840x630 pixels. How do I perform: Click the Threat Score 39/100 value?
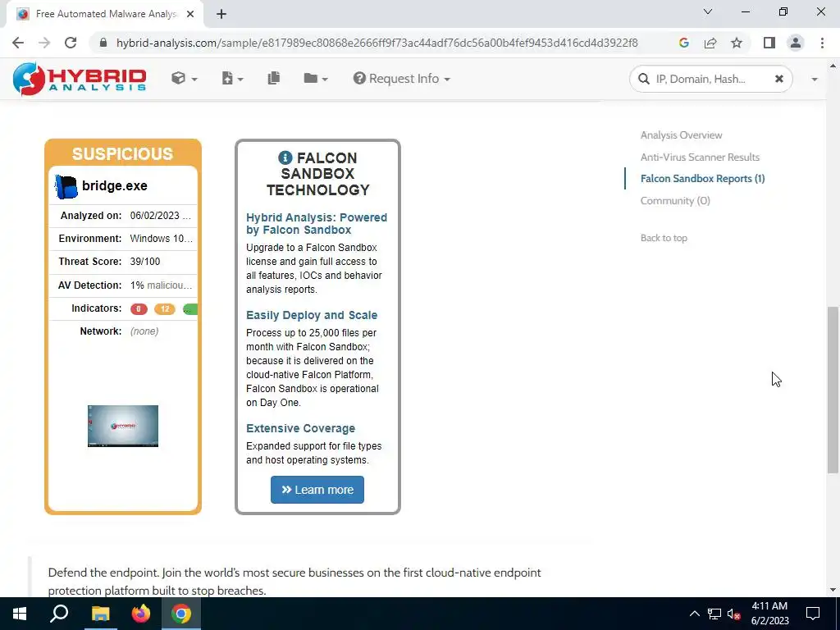click(x=145, y=262)
